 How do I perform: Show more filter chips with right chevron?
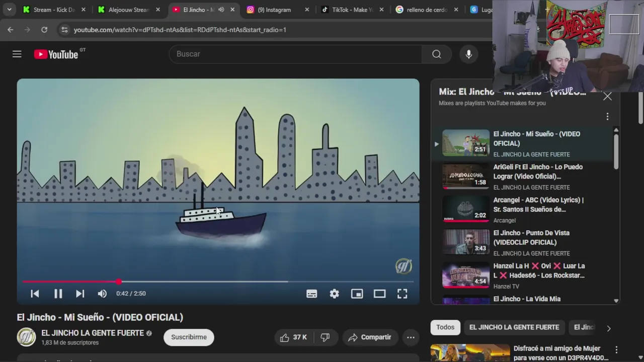click(609, 328)
